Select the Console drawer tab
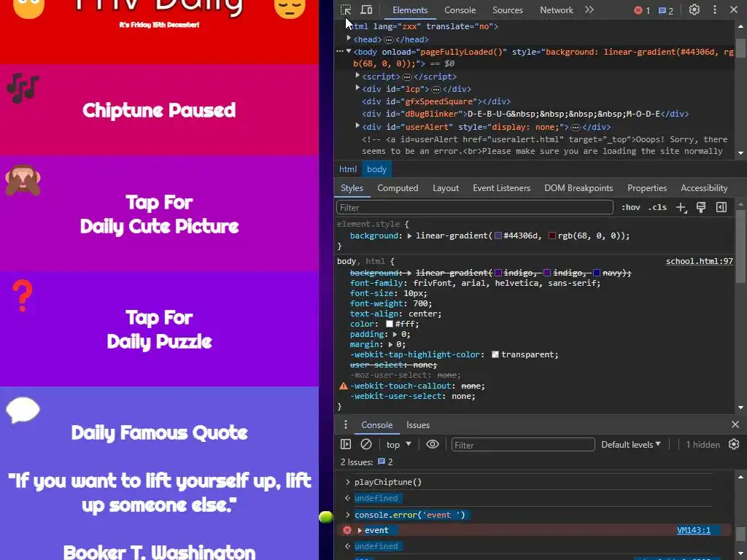747x560 pixels. 376,425
